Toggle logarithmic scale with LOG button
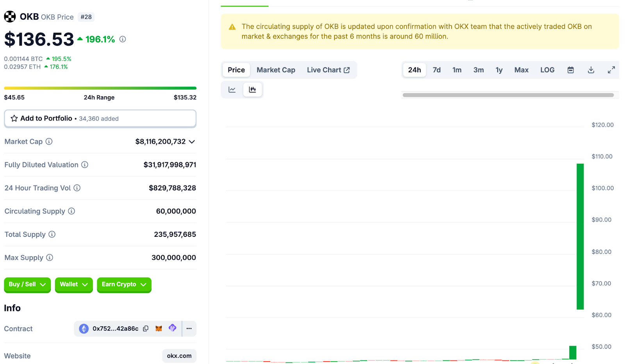625x364 pixels. tap(547, 70)
